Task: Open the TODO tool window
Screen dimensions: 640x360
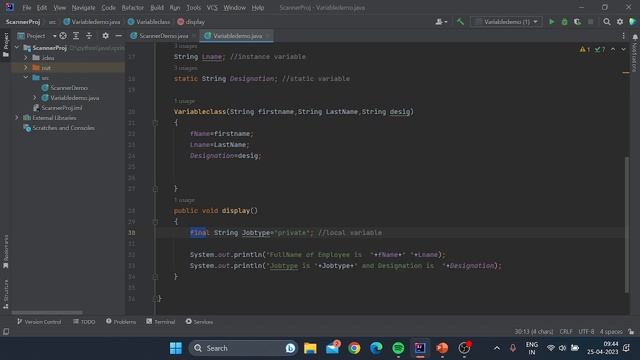Action: click(x=84, y=322)
